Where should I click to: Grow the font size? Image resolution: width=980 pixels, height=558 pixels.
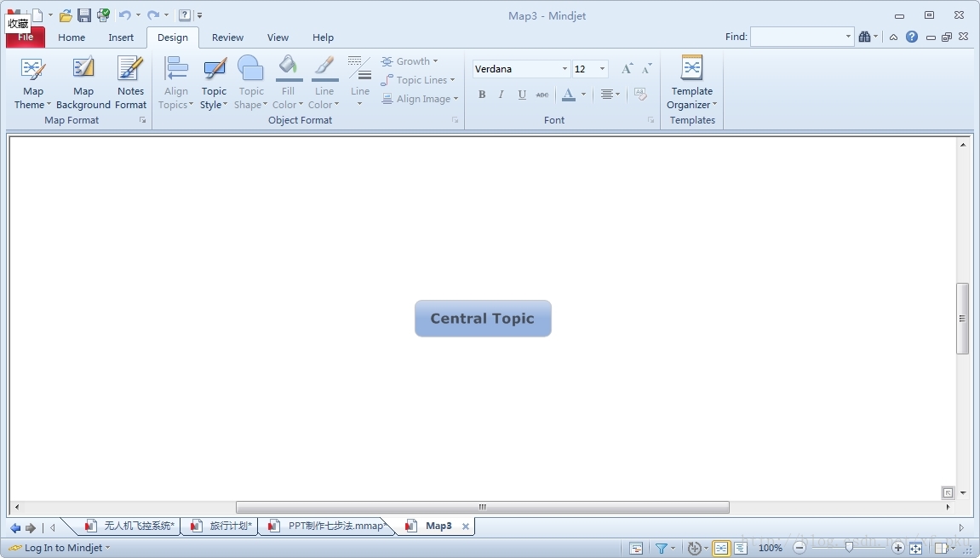627,69
